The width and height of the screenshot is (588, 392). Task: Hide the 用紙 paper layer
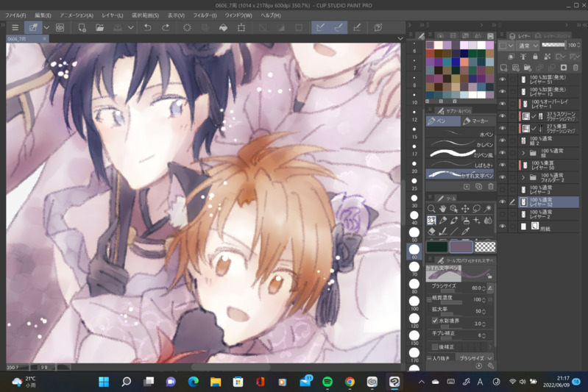(x=503, y=227)
